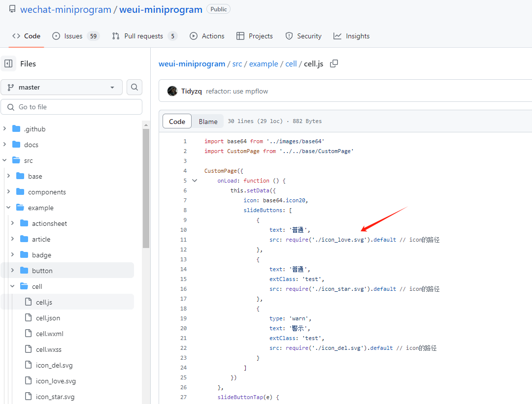The height and width of the screenshot is (404, 532).
Task: Go to cell in breadcrumb path
Action: click(291, 63)
